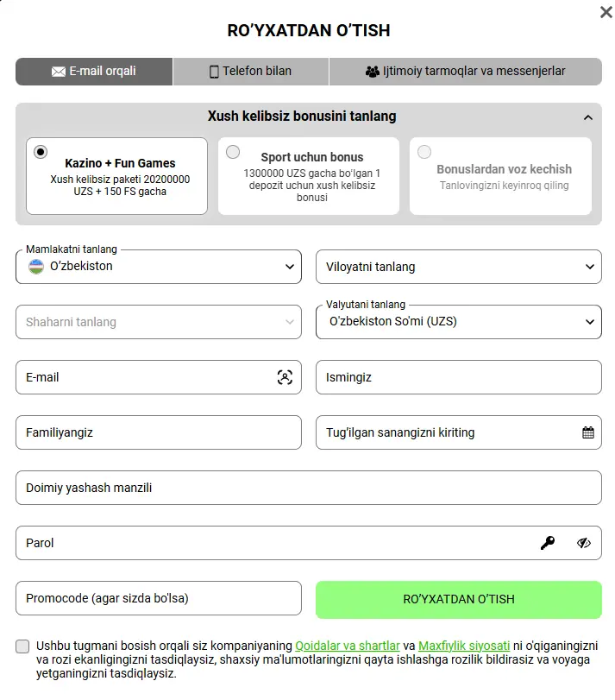
Task: Collapse the welcome bonus section with the chevron
Action: (589, 116)
